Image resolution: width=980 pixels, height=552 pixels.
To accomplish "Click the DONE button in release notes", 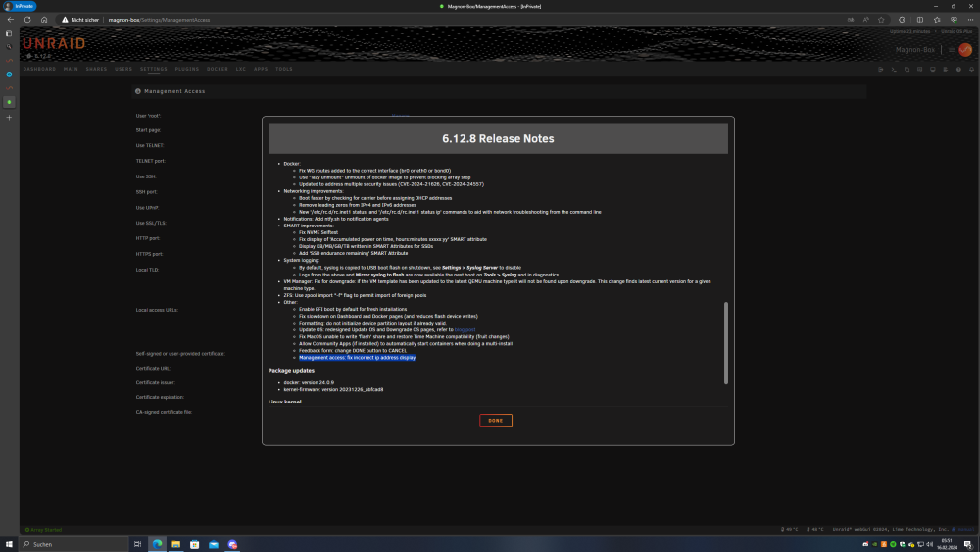I will [496, 420].
